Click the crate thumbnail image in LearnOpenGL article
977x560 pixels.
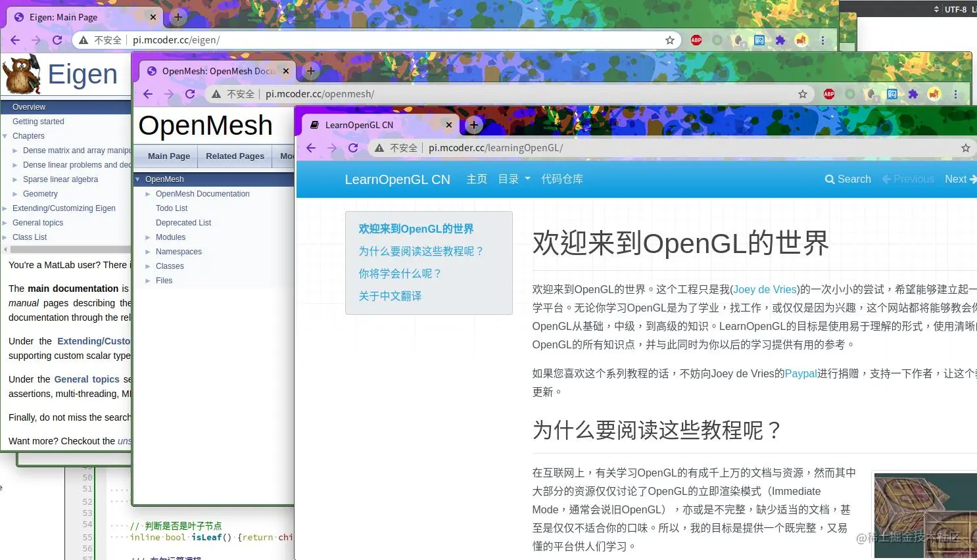925,515
